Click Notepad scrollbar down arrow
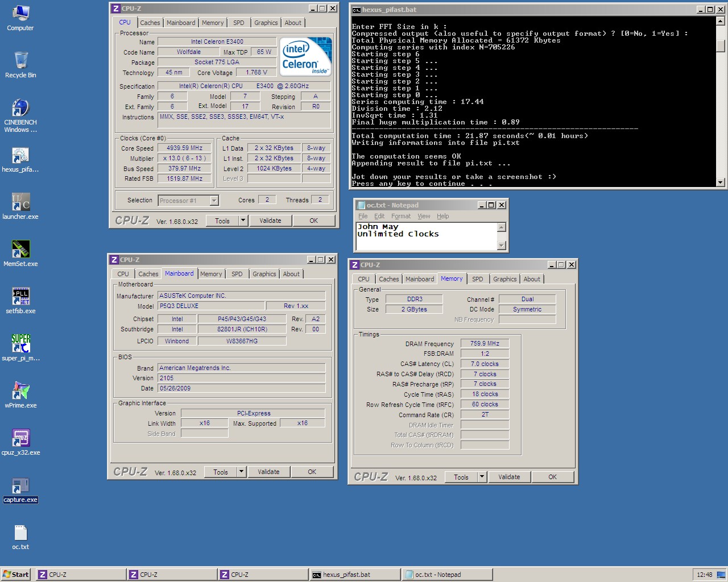This screenshot has height=582, width=728. [x=501, y=246]
